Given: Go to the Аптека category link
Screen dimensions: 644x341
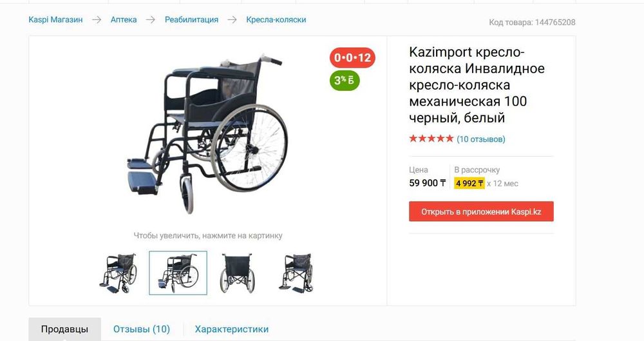Looking at the screenshot, I should click(124, 20).
